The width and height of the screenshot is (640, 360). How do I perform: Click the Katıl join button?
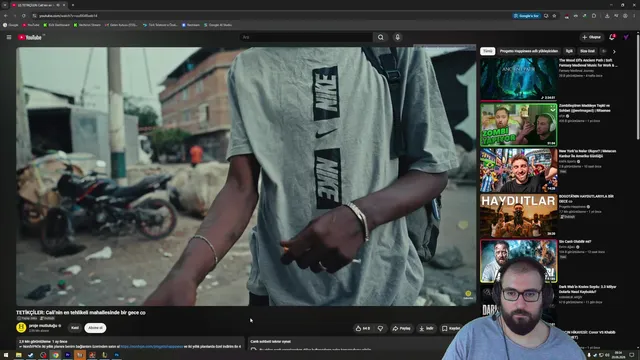75,328
